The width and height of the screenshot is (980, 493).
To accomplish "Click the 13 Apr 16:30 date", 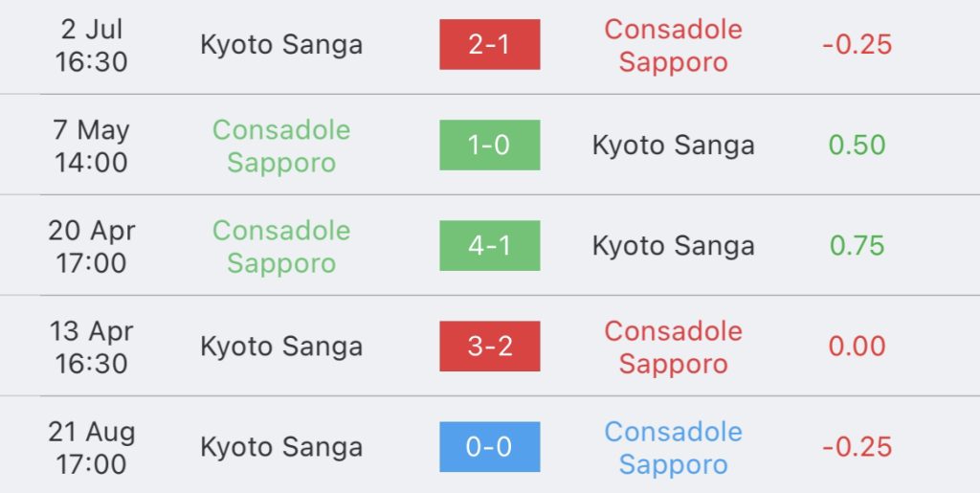I will 91,347.
